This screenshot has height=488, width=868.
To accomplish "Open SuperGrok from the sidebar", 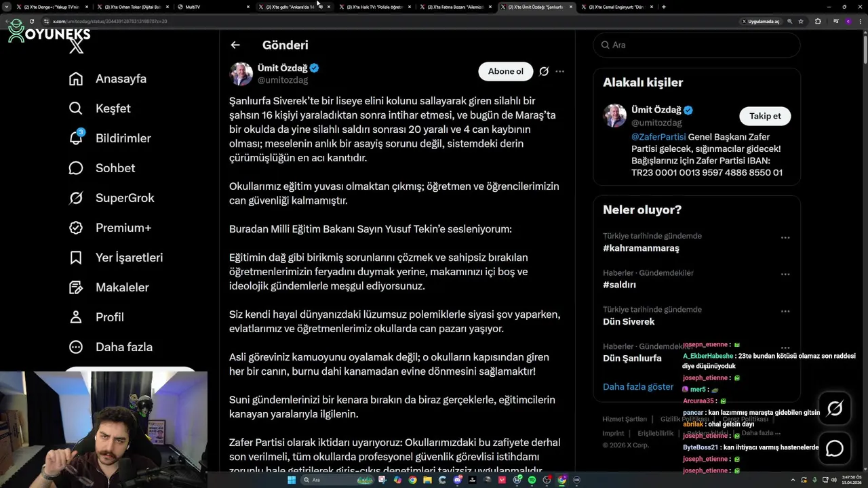I will coord(111,198).
